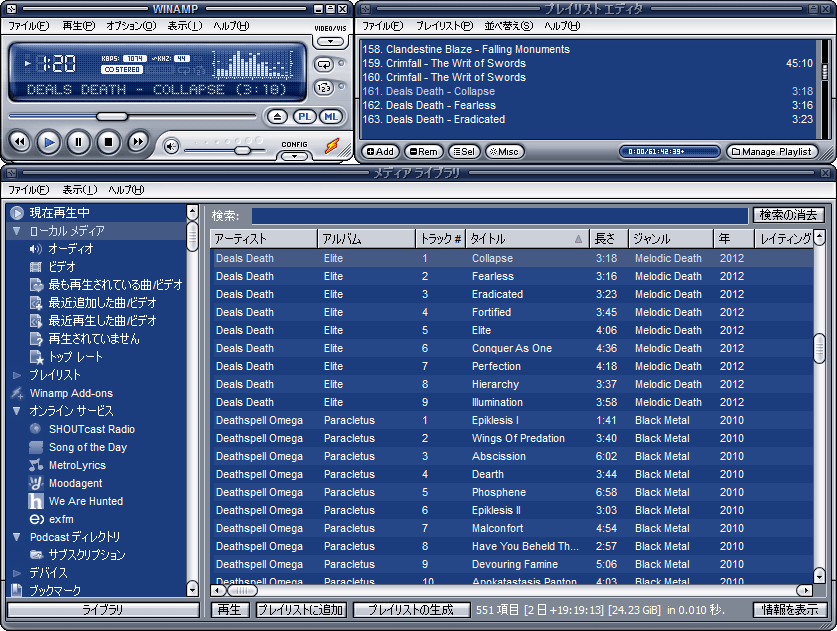Open the プレイリスト menu in playlist editor
837x631 pixels.
coord(444,26)
